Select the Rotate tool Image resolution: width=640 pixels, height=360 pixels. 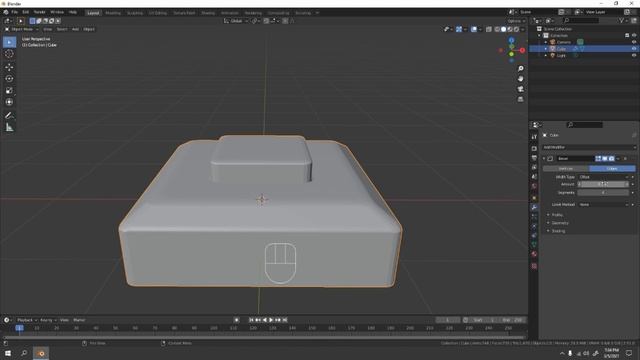(x=9, y=78)
